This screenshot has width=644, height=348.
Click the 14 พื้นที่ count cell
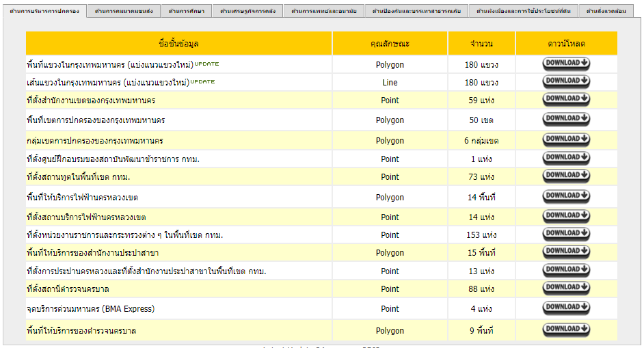point(481,198)
